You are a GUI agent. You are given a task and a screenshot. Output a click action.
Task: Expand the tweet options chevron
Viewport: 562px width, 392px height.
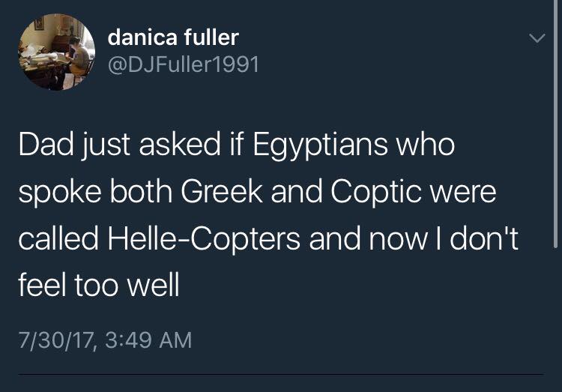(x=537, y=37)
